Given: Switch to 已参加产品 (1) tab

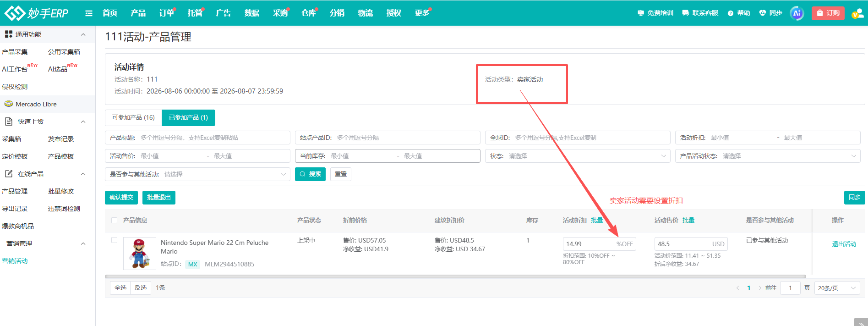Looking at the screenshot, I should [x=188, y=117].
